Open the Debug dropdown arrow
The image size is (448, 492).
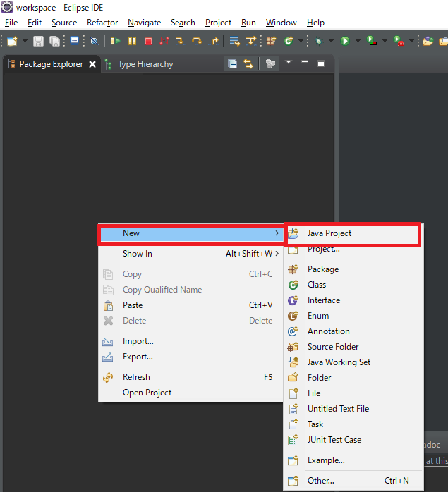pos(331,41)
